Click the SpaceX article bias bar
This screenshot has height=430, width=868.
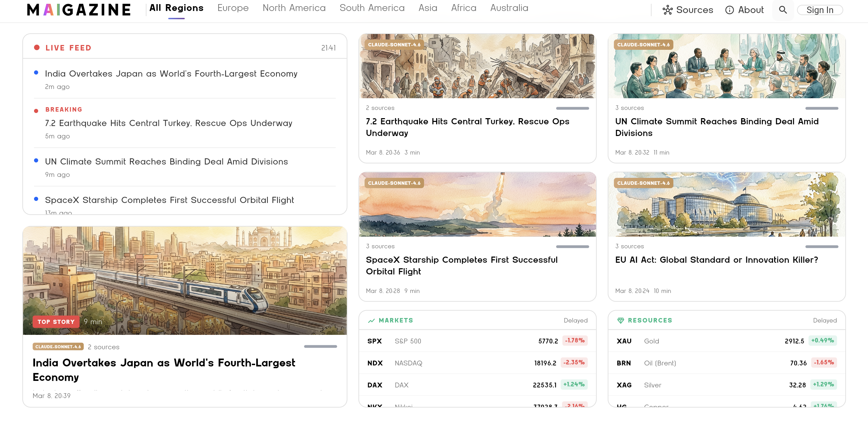[572, 247]
